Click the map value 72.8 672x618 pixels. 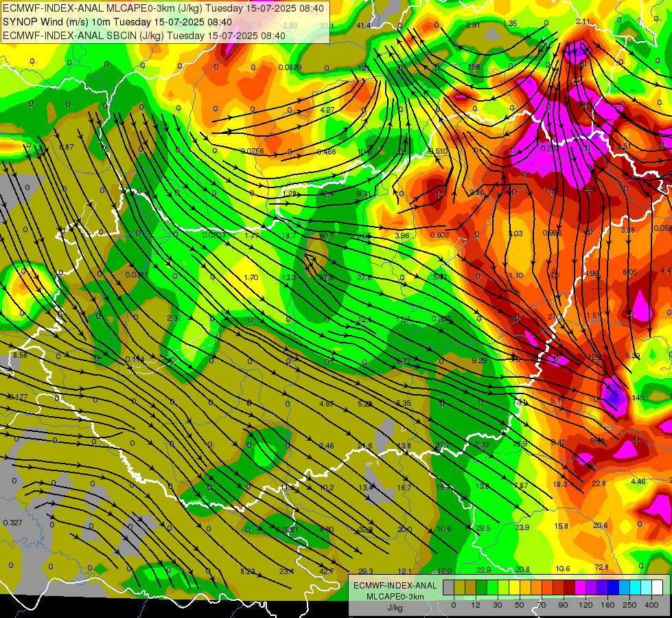coord(602,567)
